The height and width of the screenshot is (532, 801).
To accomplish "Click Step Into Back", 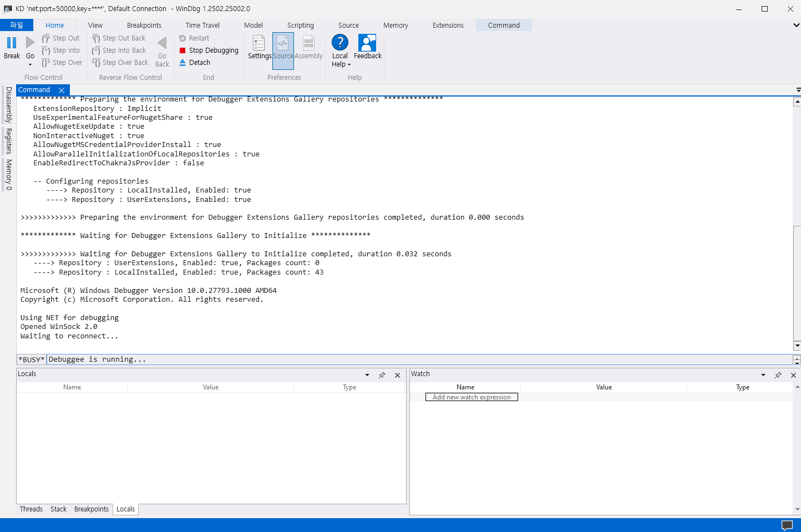I will [119, 50].
